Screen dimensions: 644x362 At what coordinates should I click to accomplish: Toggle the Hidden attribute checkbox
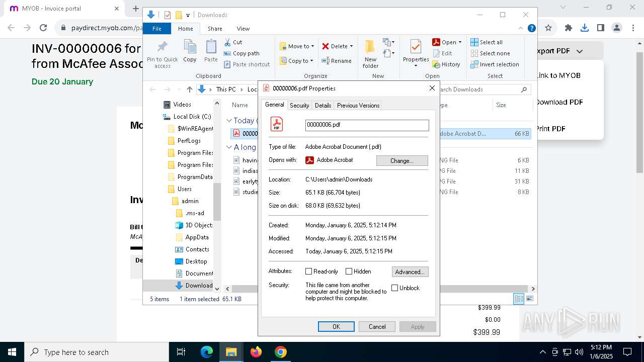pos(349,271)
